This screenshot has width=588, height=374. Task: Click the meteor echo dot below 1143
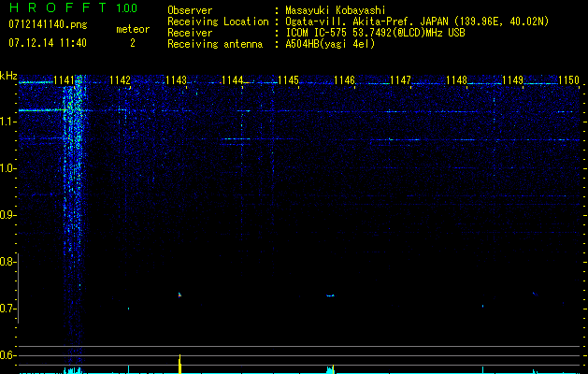click(179, 295)
